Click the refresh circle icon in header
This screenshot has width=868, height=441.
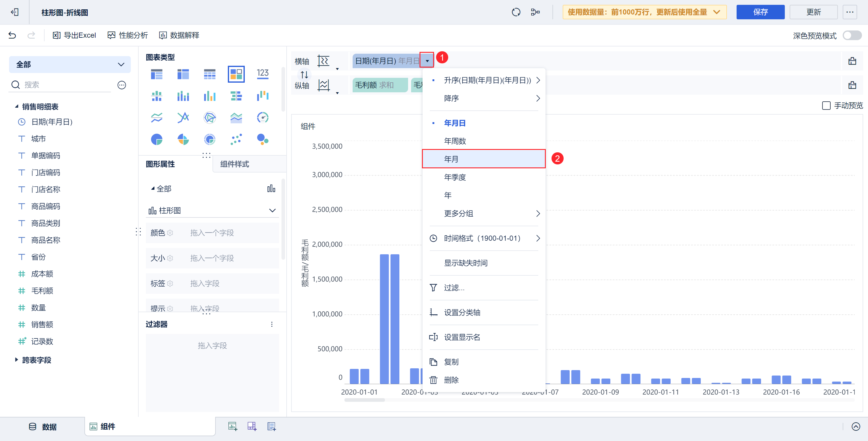point(516,12)
